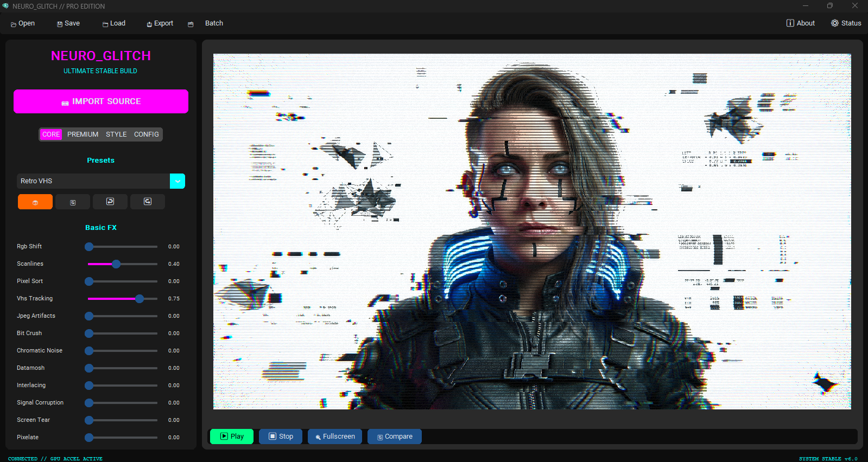The width and height of the screenshot is (868, 462).
Task: Click the Rgb Shift slider track
Action: coord(123,247)
